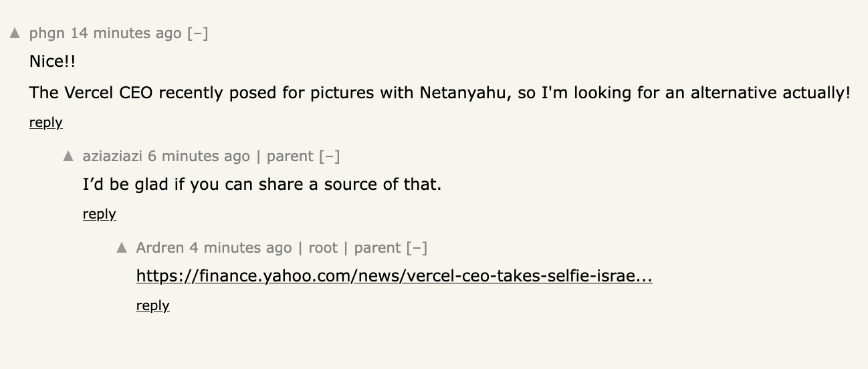Click the 'Nice!!' comment text
Viewport: 868px width, 369px height.
pyautogui.click(x=52, y=61)
